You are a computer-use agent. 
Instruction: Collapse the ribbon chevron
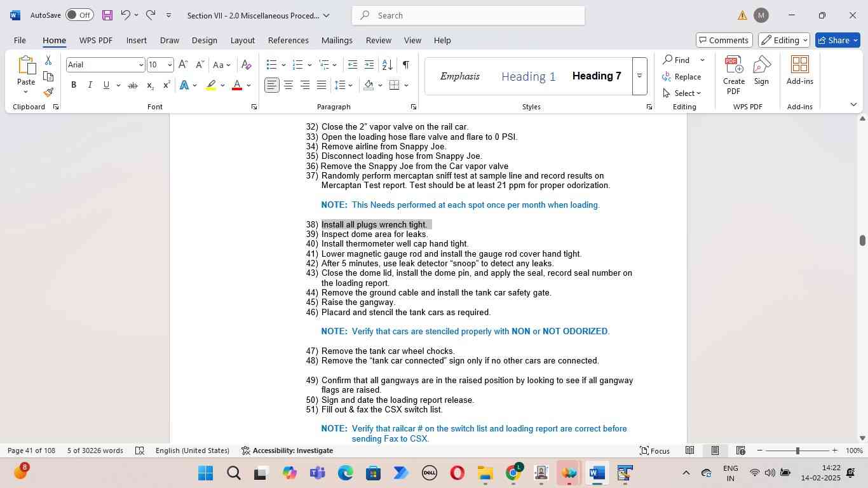tap(853, 105)
